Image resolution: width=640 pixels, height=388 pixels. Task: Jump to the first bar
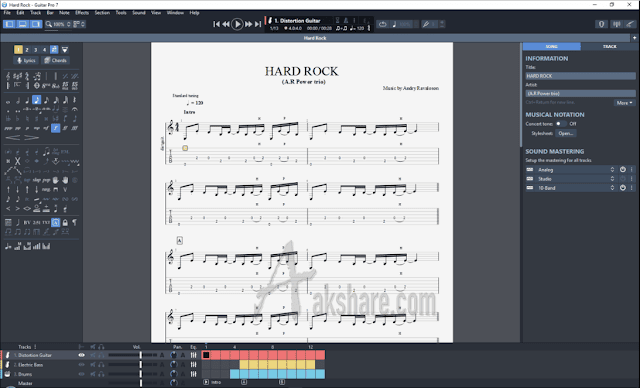[216, 24]
